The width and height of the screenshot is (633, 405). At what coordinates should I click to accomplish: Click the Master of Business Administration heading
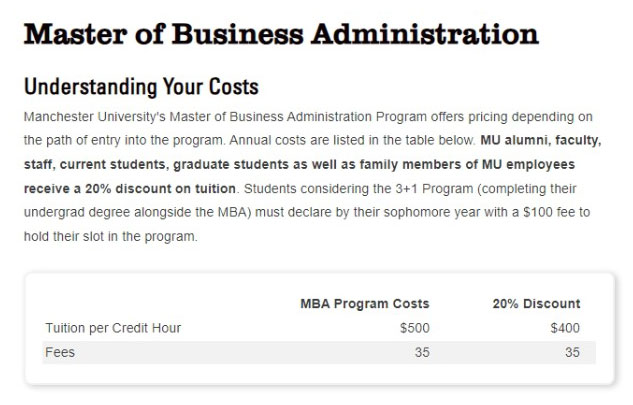click(281, 34)
